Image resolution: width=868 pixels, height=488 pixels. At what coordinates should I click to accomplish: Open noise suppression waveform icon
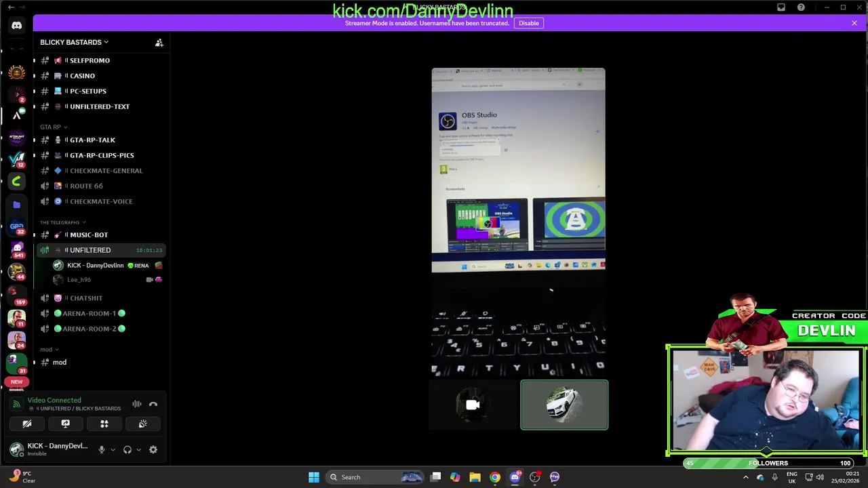(137, 404)
